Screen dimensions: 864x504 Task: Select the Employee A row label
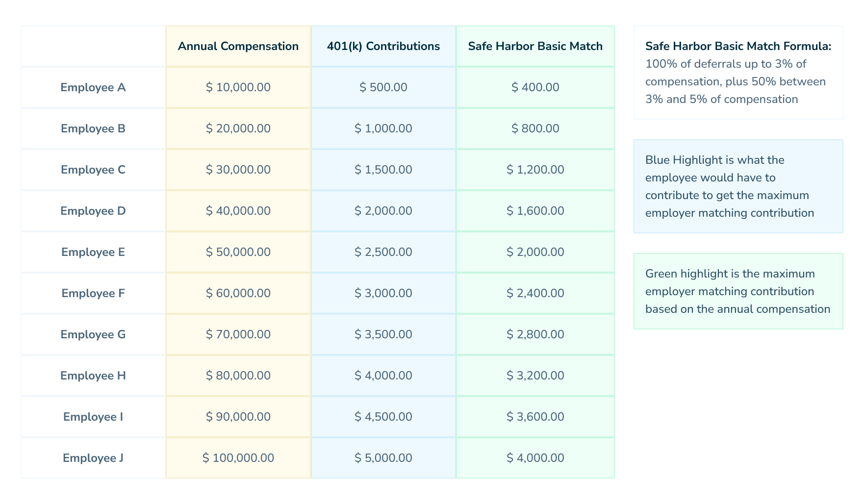[93, 87]
